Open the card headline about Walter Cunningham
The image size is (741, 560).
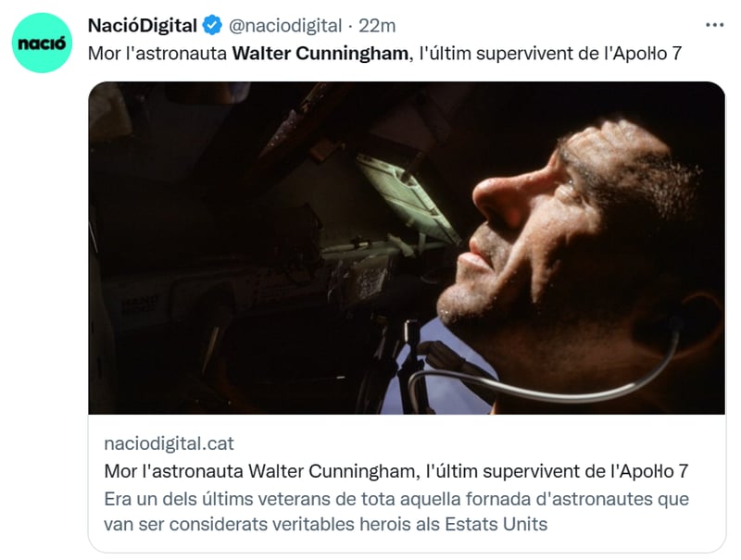click(x=396, y=471)
